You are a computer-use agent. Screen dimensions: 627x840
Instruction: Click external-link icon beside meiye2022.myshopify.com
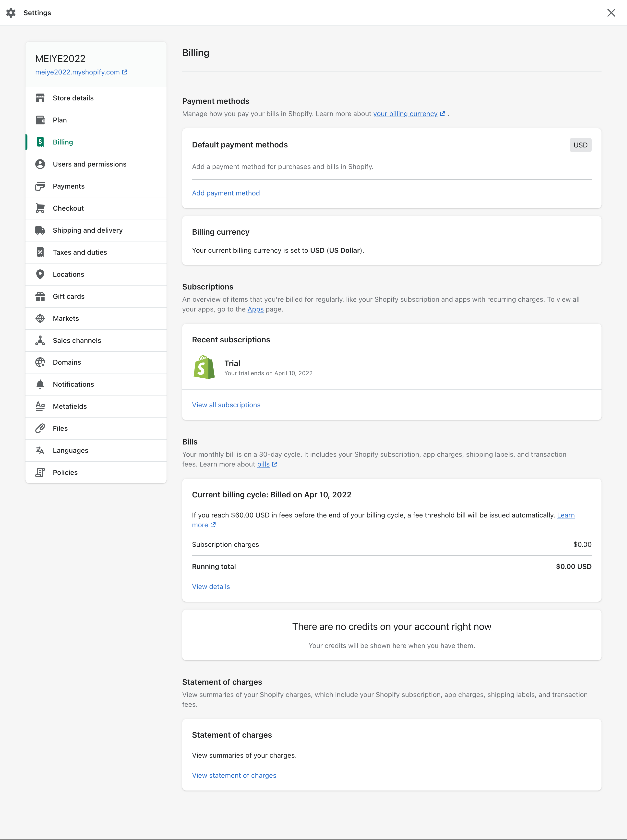point(124,72)
